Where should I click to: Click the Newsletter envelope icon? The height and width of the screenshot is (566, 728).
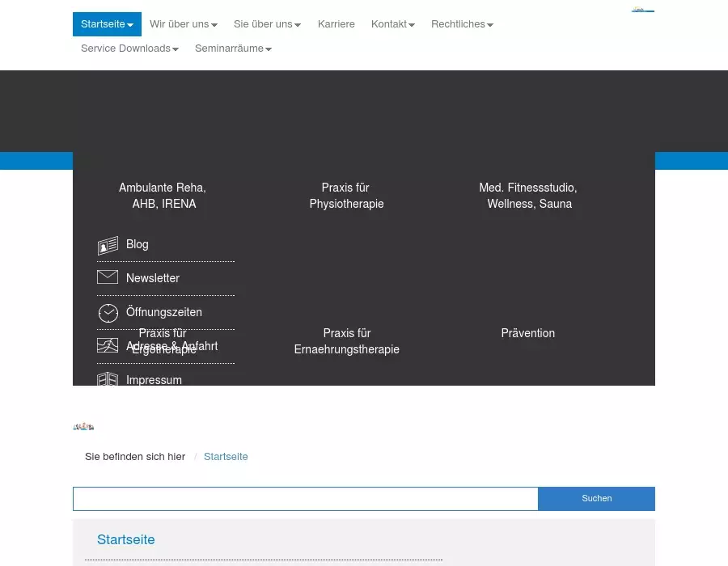tap(108, 277)
